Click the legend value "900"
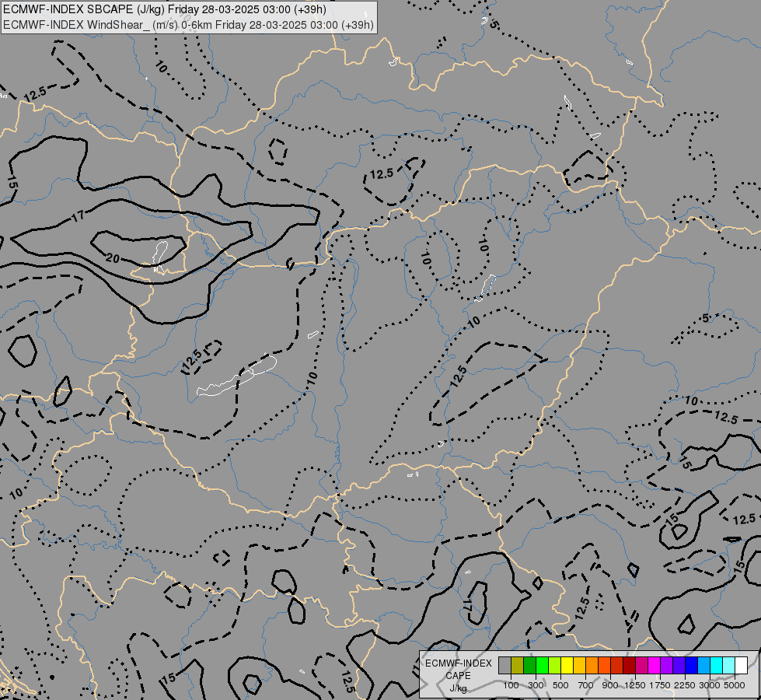 click(x=610, y=685)
